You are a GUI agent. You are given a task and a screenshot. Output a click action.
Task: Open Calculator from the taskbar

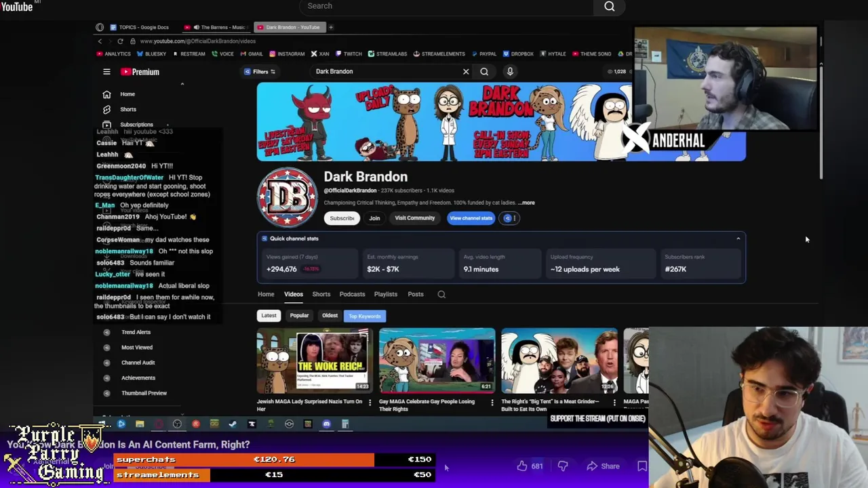coord(345,424)
